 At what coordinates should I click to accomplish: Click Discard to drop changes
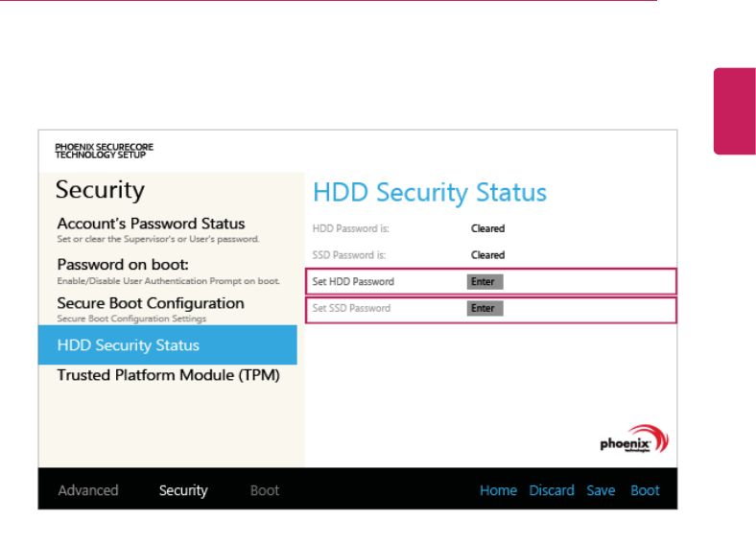552,490
